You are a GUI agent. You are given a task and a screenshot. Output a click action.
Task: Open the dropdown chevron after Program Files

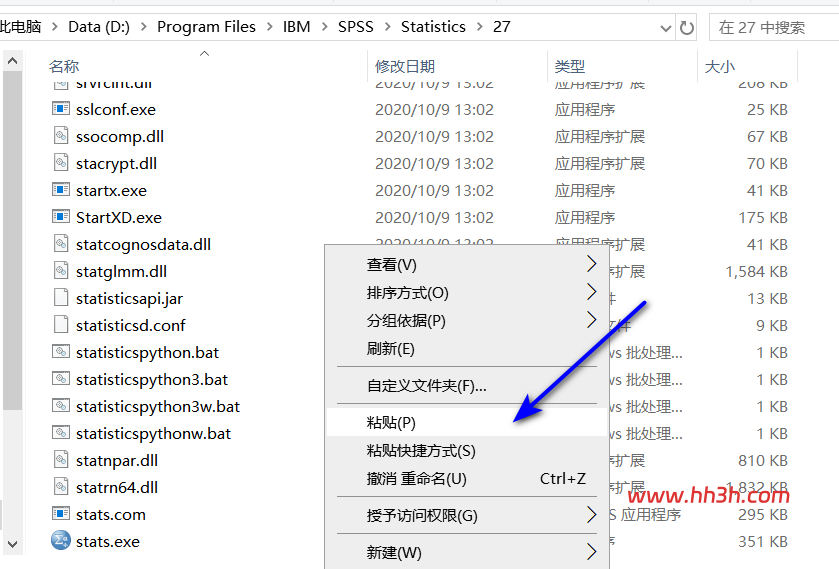269,27
